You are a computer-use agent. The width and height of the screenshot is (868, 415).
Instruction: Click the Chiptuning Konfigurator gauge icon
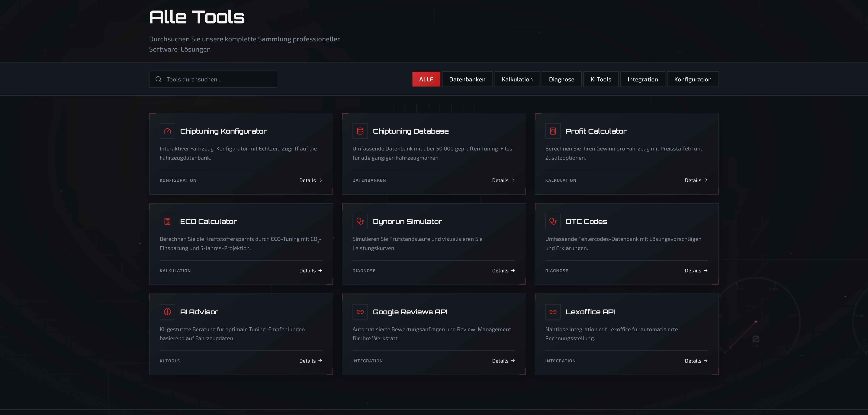(167, 131)
